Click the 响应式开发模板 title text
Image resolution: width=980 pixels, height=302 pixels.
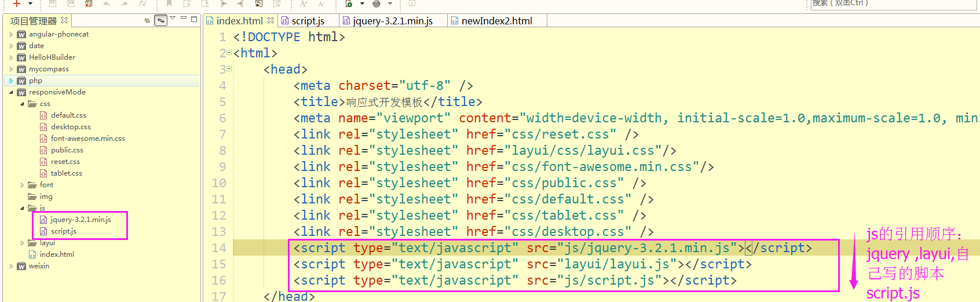point(385,103)
